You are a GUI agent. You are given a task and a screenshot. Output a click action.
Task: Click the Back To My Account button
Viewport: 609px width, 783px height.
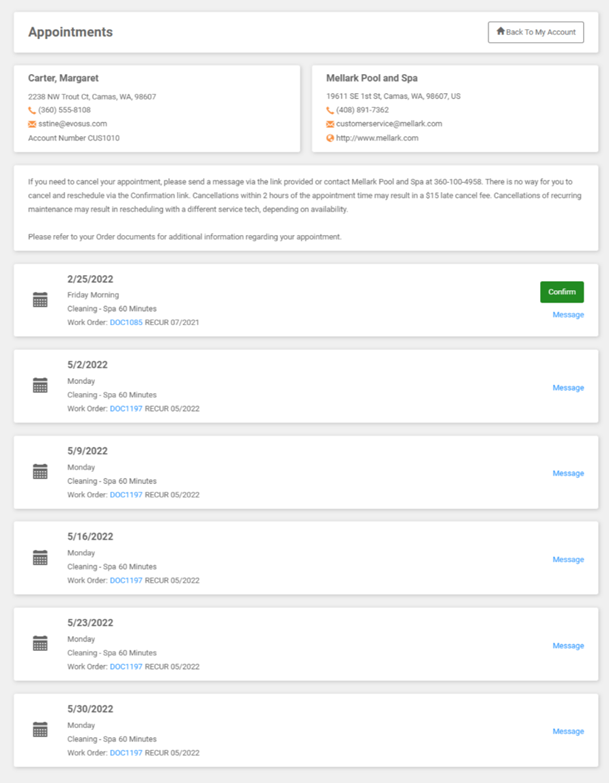click(535, 32)
